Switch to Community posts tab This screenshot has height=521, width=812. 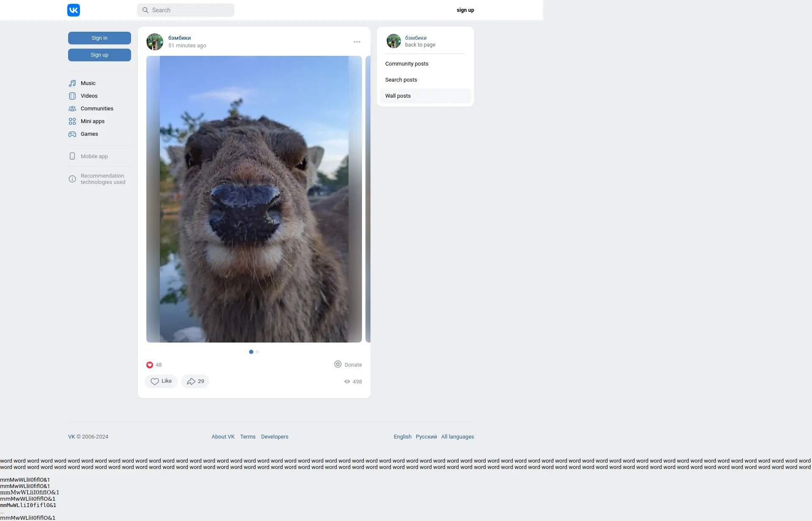click(x=406, y=64)
